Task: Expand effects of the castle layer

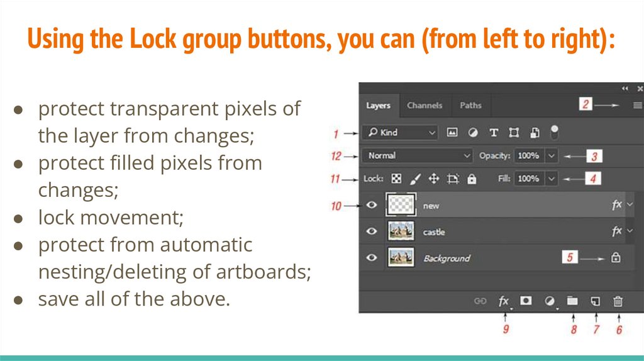Action: point(630,231)
